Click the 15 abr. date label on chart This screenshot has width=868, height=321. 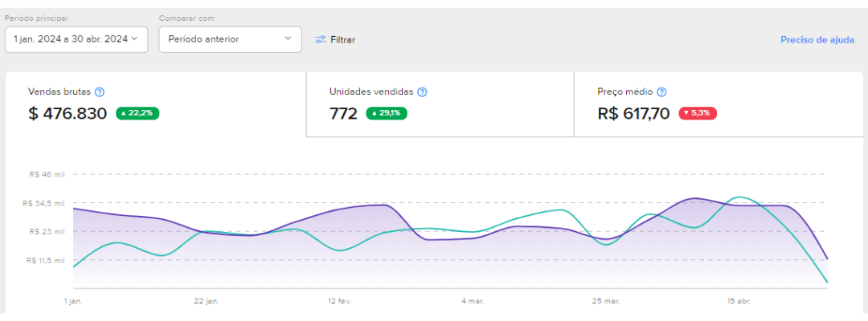[x=739, y=302]
